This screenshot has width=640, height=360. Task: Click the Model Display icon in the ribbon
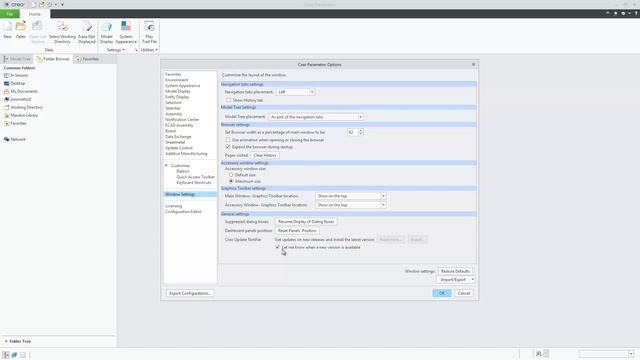tap(107, 27)
